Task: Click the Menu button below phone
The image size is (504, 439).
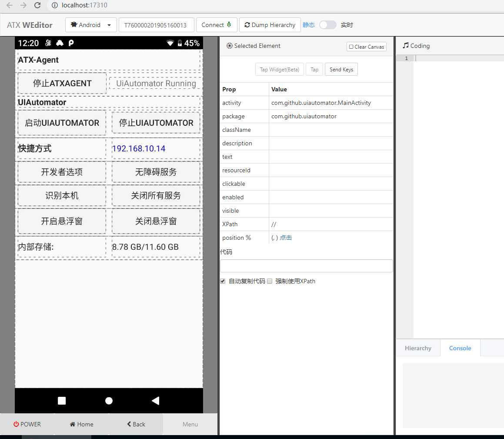Action: point(190,424)
